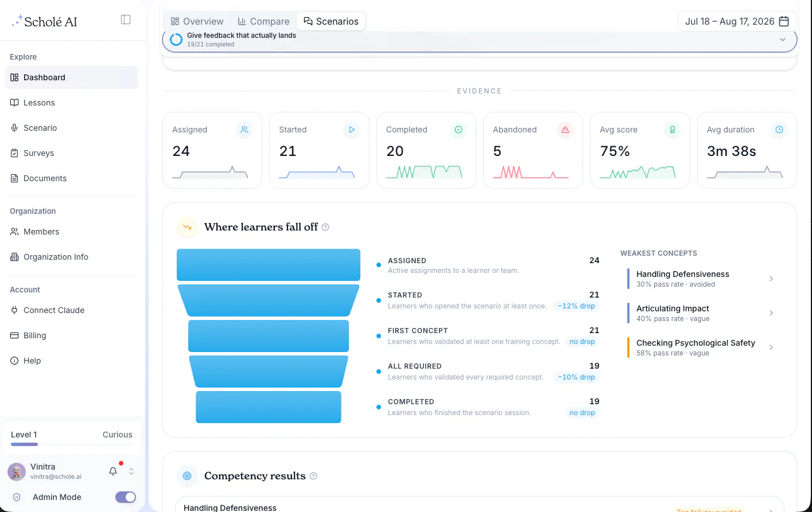The width and height of the screenshot is (812, 512).
Task: Click the Assigned sparkline chart
Action: tap(210, 172)
